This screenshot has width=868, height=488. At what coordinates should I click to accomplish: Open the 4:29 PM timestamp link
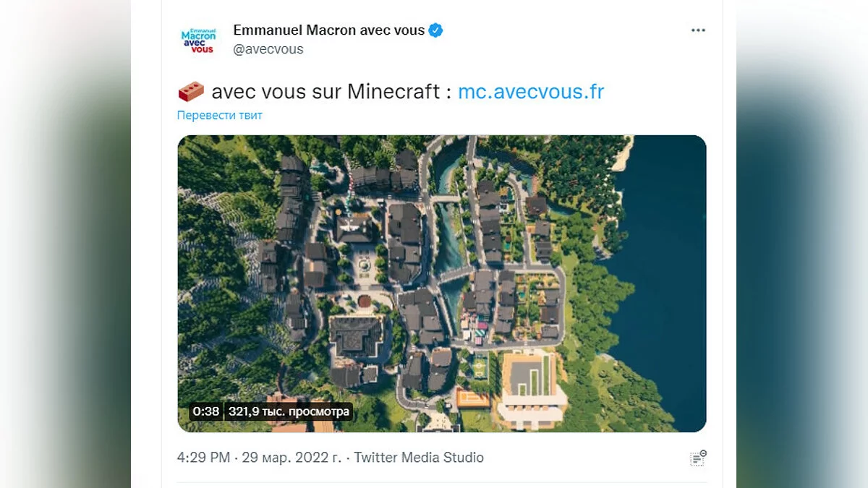pyautogui.click(x=204, y=458)
